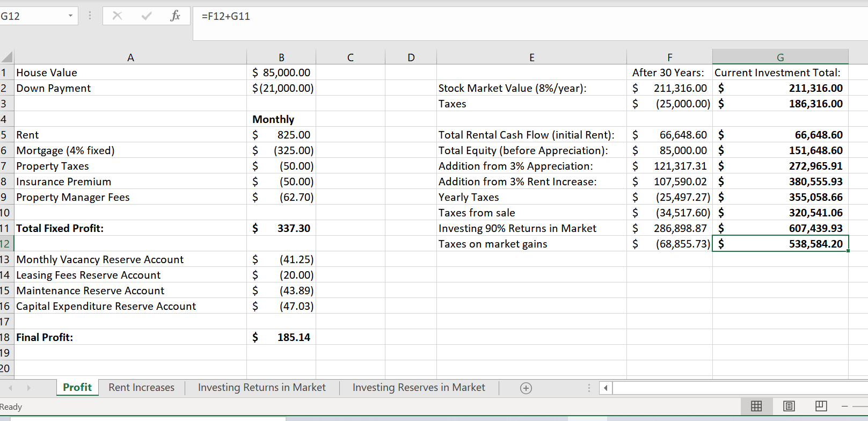Open the Name Box dropdown arrow

[70, 16]
